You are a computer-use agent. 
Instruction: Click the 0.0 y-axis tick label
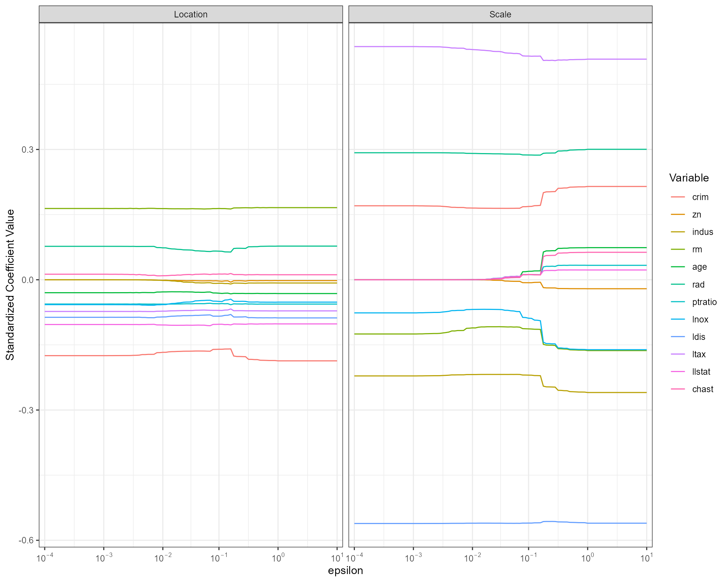(28, 280)
